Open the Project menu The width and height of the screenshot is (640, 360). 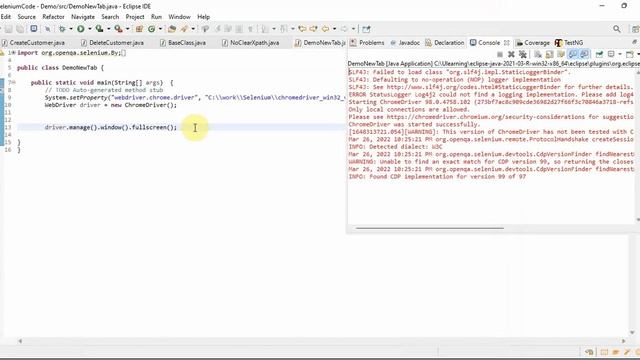[x=135, y=17]
